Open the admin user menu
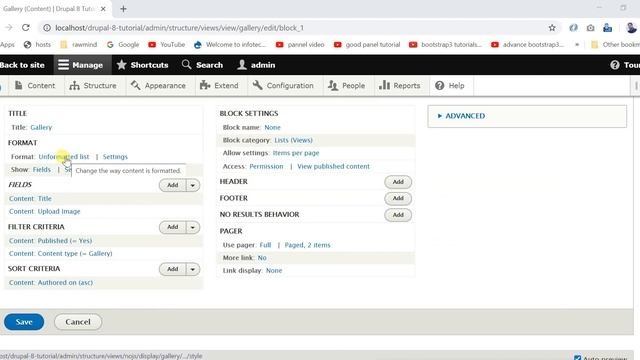 pyautogui.click(x=256, y=65)
